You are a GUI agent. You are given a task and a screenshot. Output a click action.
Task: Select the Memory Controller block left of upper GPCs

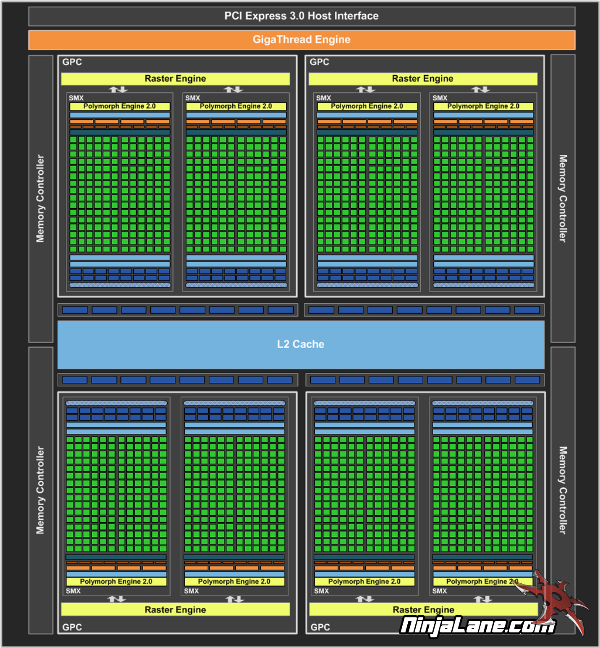click(40, 199)
